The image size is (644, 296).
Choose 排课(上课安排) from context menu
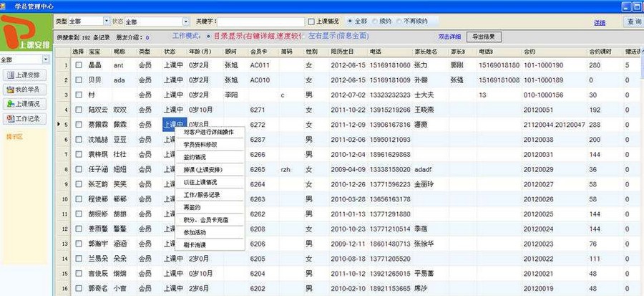[210, 169]
